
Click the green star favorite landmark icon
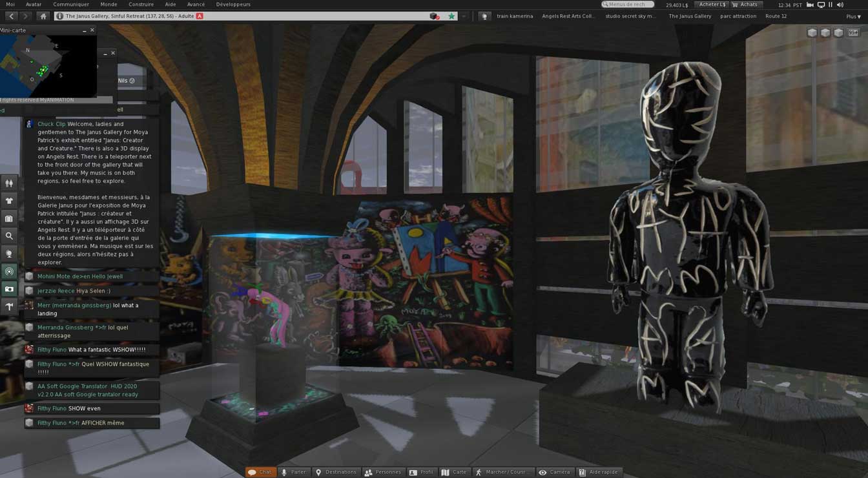click(x=451, y=16)
